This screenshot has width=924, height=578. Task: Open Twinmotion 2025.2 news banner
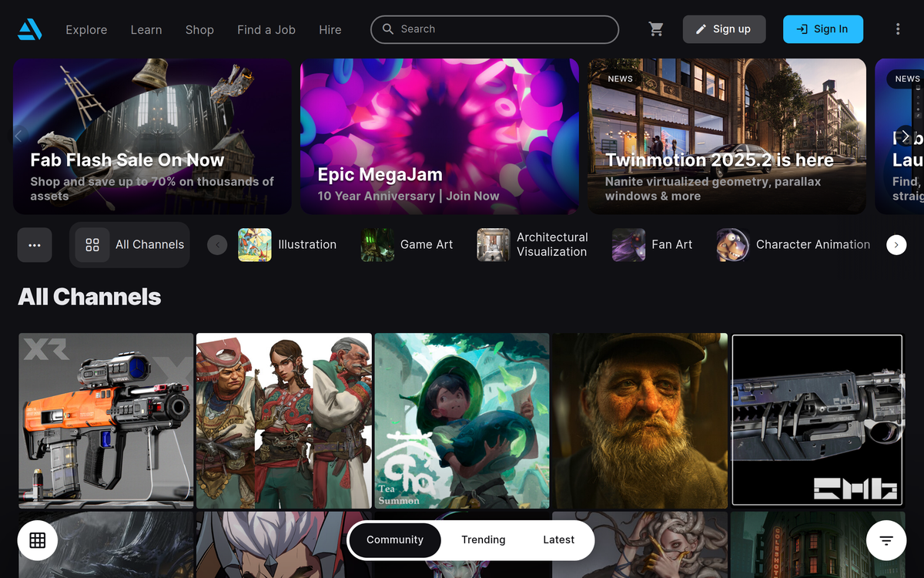click(727, 136)
